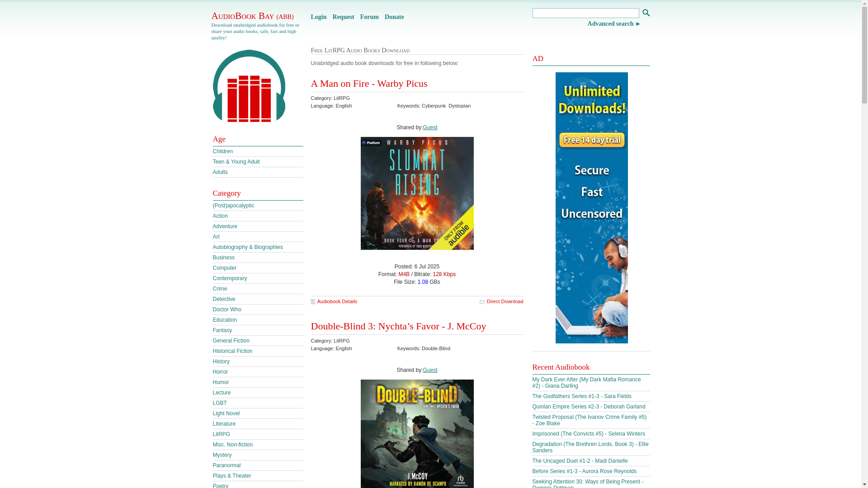Click the AudioBook Bay headphones logo
The image size is (868, 488).
coord(249,86)
